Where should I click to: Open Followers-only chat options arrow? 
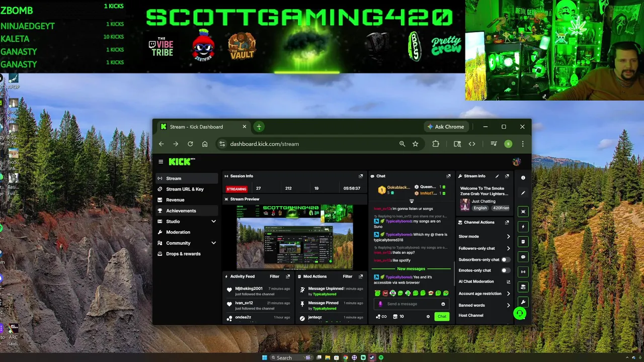508,248
